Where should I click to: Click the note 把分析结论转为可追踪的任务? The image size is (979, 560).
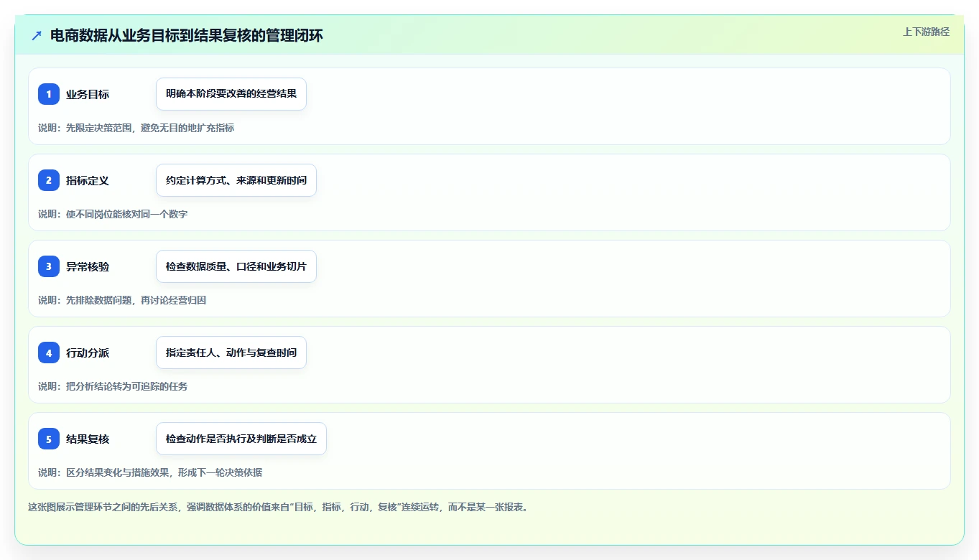[x=127, y=386]
